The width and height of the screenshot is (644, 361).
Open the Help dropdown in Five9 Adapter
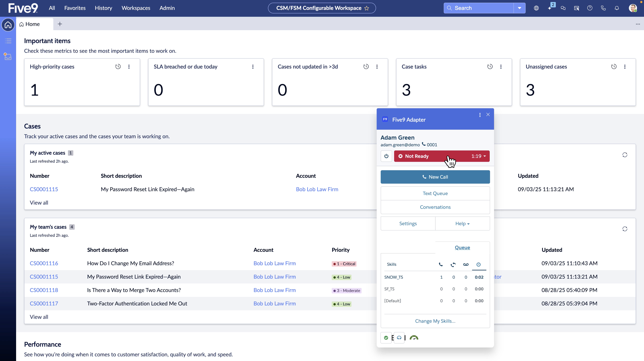(462, 224)
